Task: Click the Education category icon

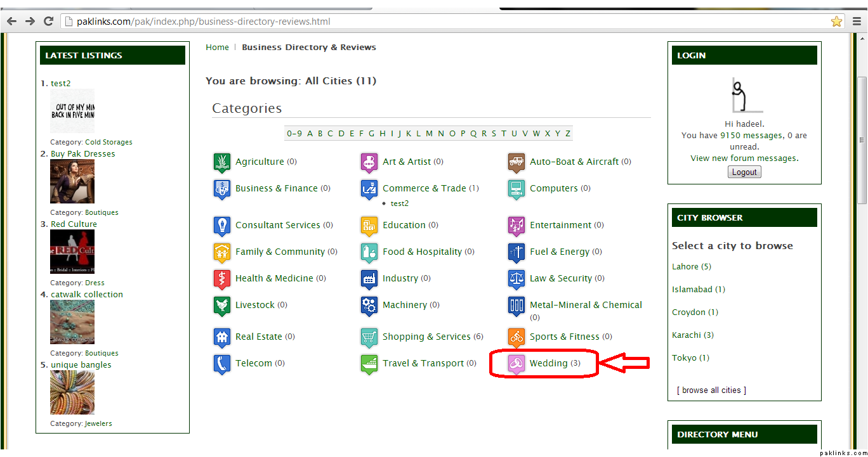Action: (x=369, y=226)
